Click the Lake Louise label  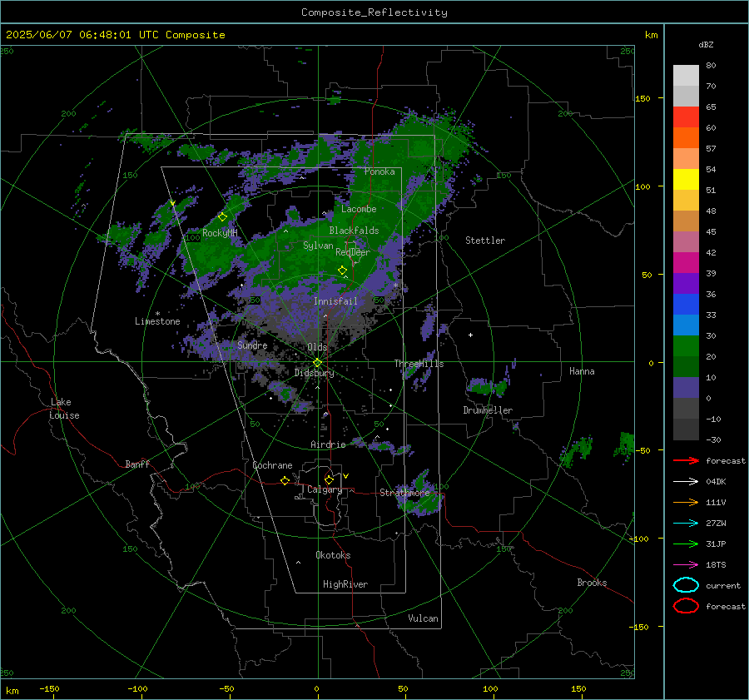(64, 409)
